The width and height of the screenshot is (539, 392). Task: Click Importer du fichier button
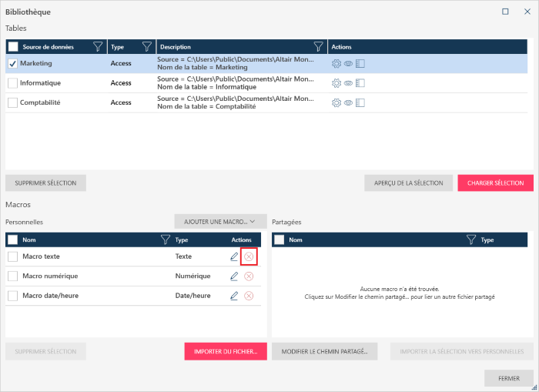tap(226, 352)
